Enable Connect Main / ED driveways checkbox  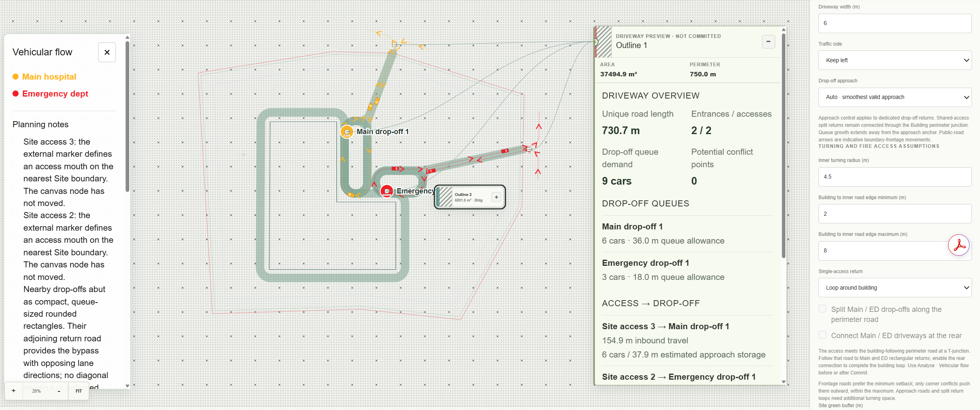[823, 335]
